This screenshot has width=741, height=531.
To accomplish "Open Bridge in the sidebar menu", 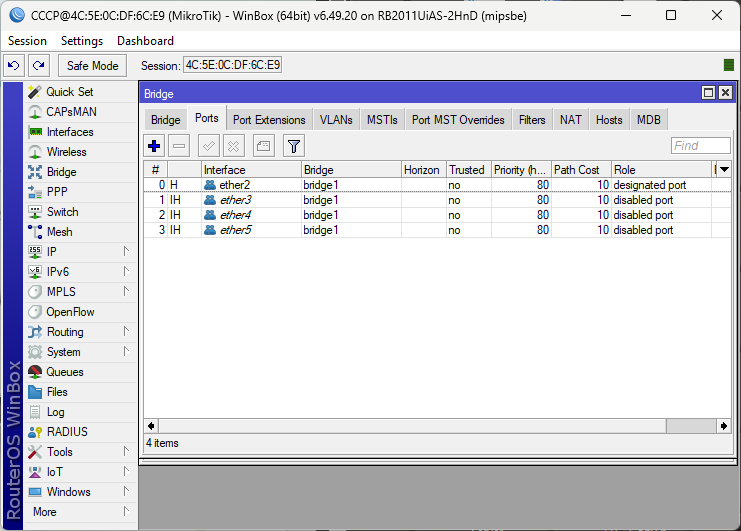I will 80,172.
